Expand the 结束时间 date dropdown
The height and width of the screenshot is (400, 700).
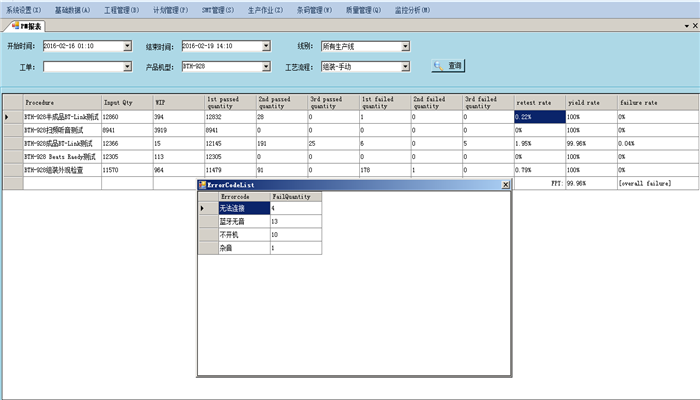[266, 46]
